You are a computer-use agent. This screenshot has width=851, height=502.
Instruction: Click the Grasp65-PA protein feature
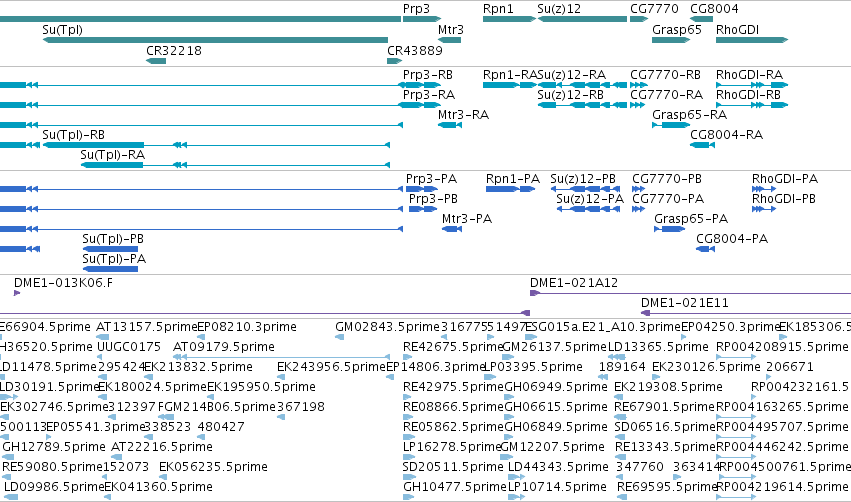click(x=670, y=229)
